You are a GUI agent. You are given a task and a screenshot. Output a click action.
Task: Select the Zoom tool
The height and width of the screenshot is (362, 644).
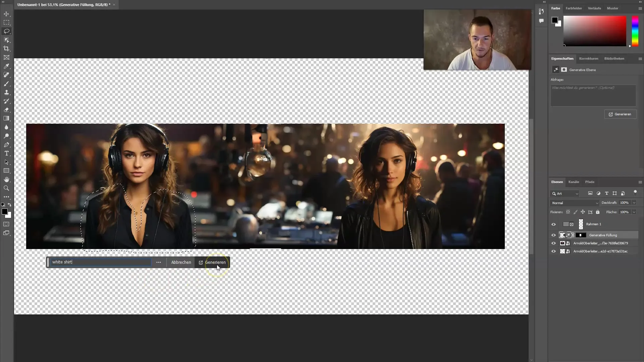click(6, 188)
